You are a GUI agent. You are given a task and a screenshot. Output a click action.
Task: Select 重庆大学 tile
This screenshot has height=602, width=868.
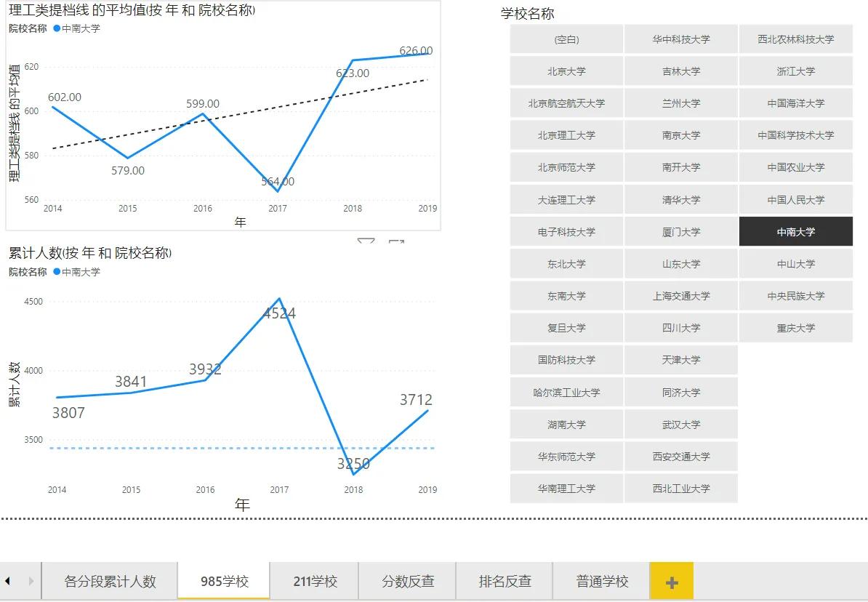pyautogui.click(x=795, y=329)
